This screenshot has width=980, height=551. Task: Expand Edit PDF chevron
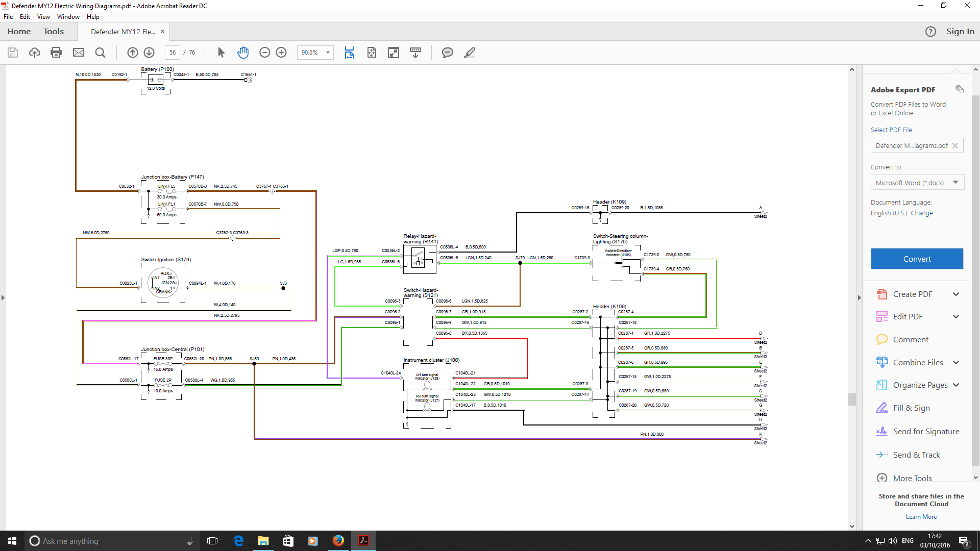(x=956, y=317)
